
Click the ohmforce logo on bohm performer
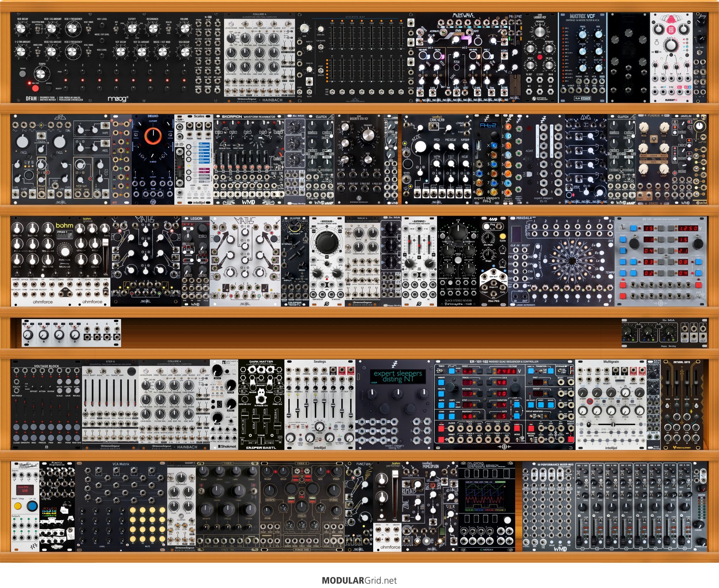pyautogui.click(x=390, y=547)
